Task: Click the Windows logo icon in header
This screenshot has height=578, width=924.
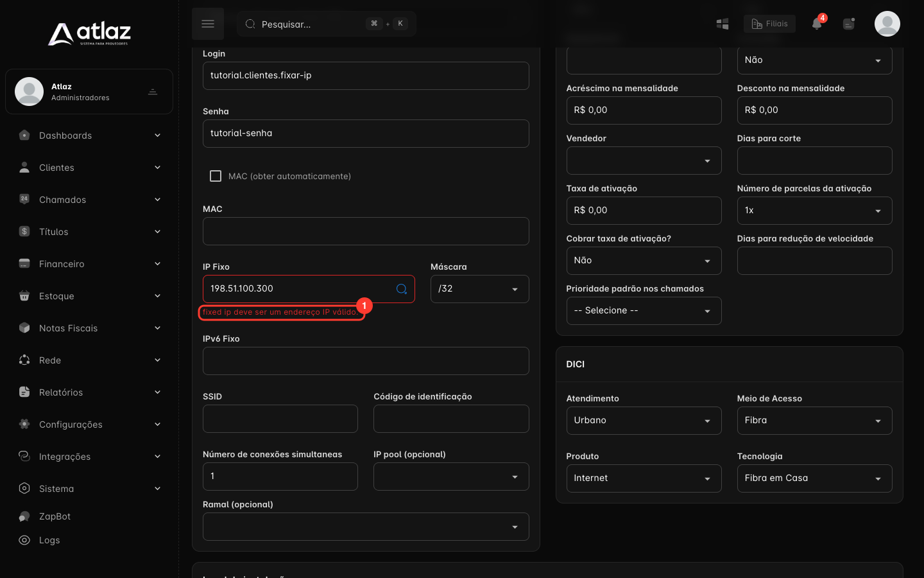Action: tap(723, 24)
